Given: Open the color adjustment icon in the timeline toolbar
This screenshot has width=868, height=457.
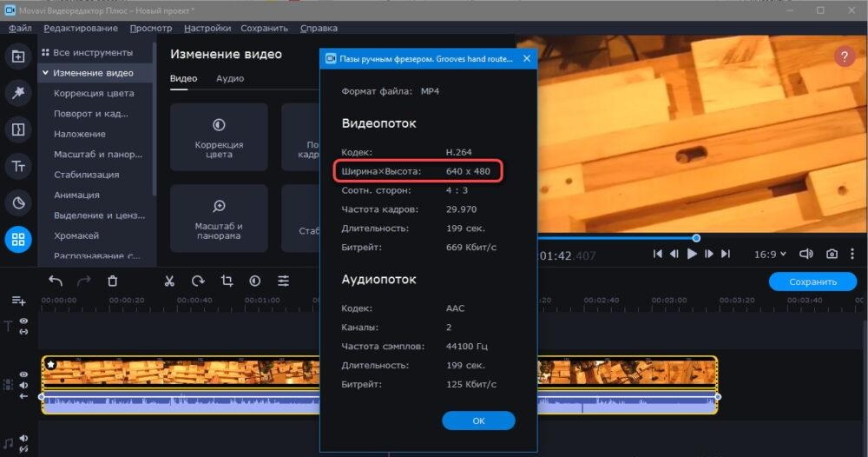Looking at the screenshot, I should [x=254, y=281].
